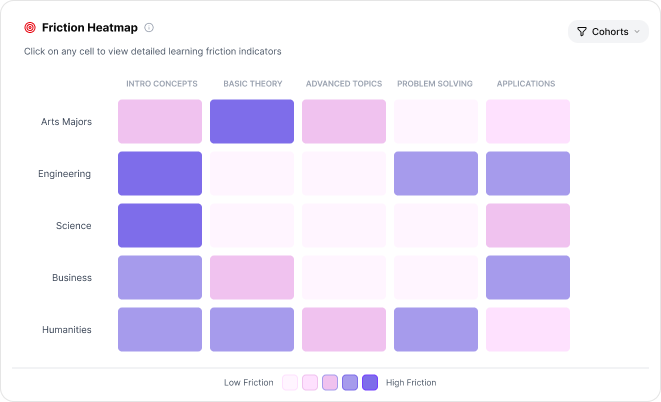Image resolution: width=661 pixels, height=402 pixels.
Task: Select the Humanities row label
Action: (66, 330)
